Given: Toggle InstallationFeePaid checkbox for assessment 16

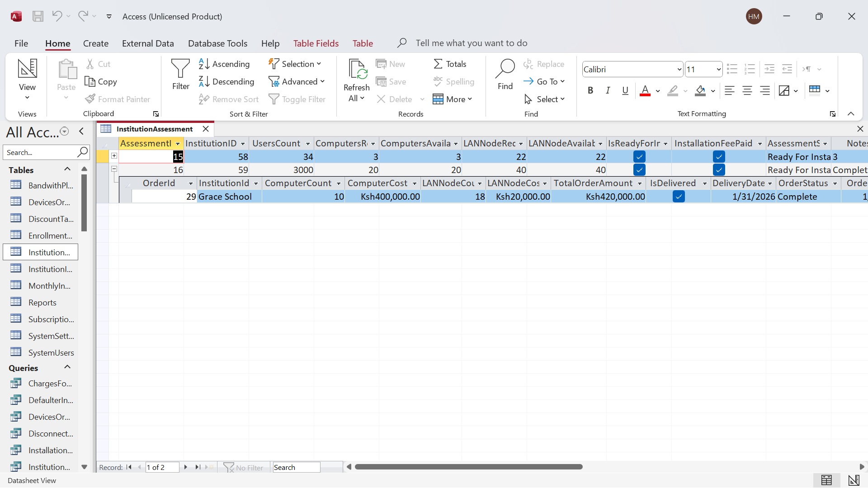Looking at the screenshot, I should point(719,170).
